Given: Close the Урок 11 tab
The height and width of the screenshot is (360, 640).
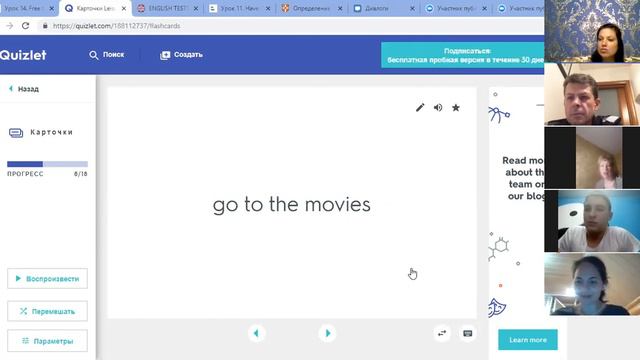Looking at the screenshot, I should pyautogui.click(x=268, y=8).
